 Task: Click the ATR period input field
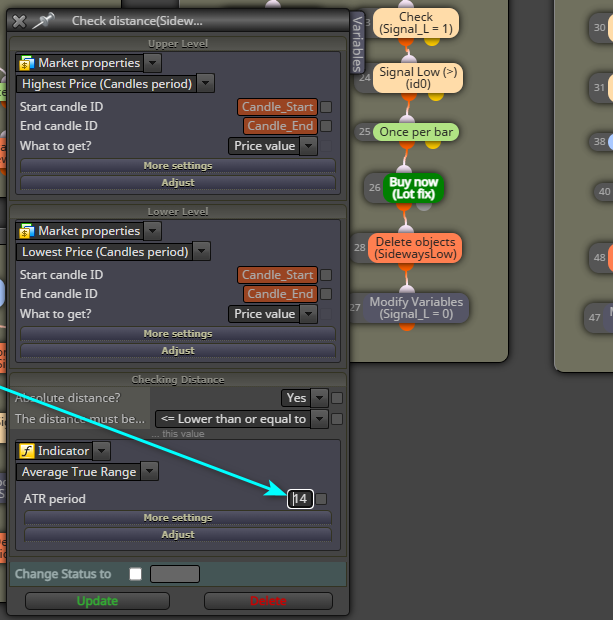301,499
